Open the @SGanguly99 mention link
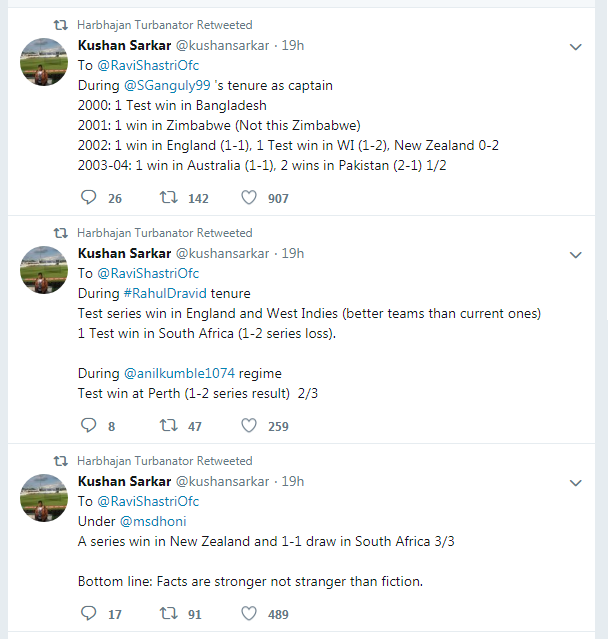 point(167,85)
